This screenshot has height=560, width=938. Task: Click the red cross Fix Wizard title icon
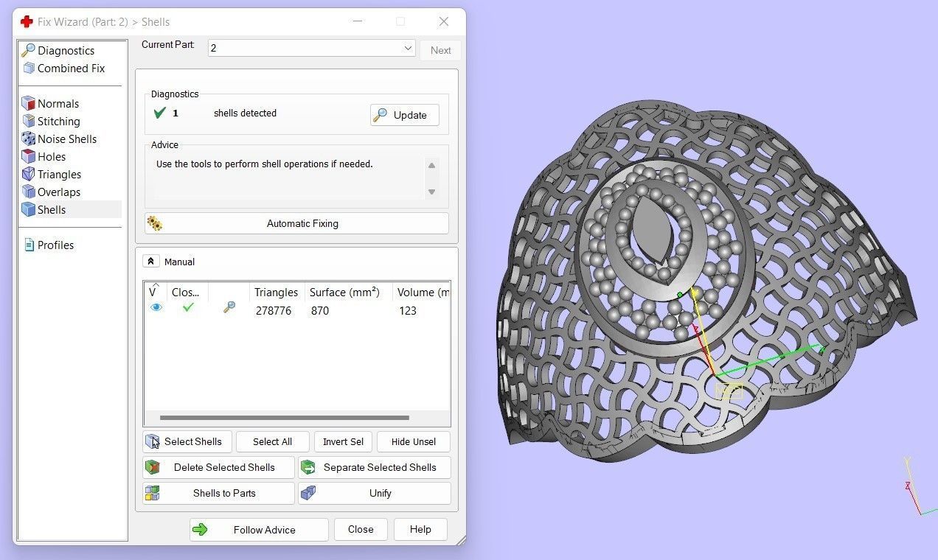[x=27, y=22]
